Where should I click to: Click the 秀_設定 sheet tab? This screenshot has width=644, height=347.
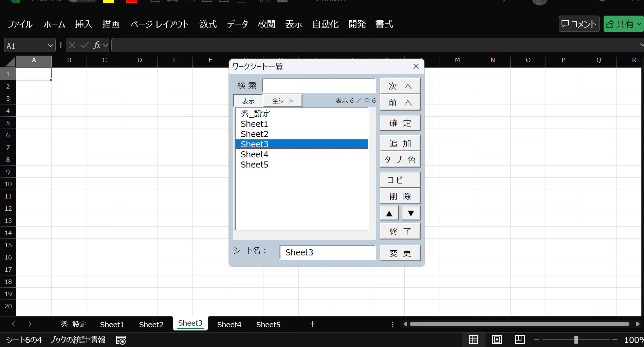[x=74, y=325]
